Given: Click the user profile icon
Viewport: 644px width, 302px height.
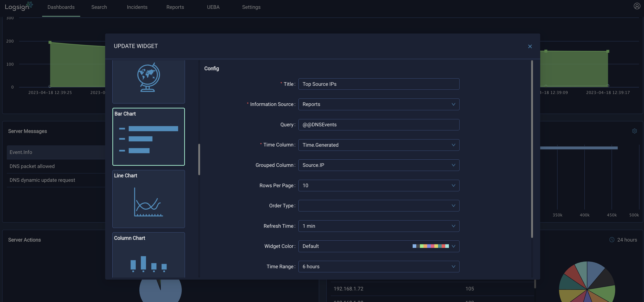Looking at the screenshot, I should (x=637, y=6).
